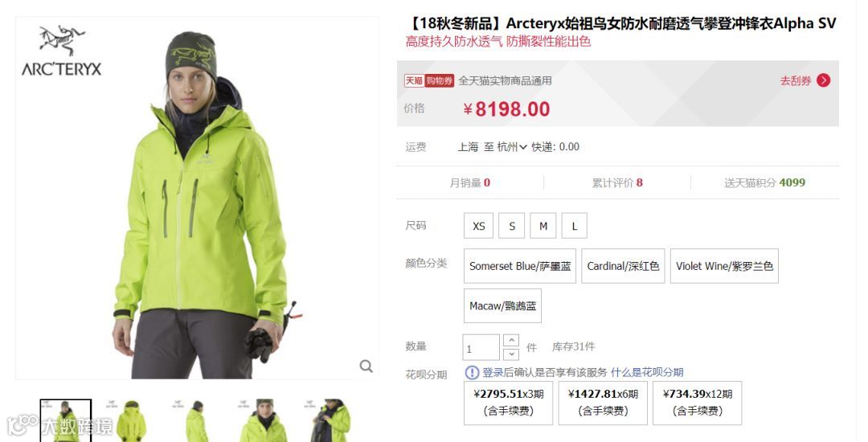The height and width of the screenshot is (442, 868).
Task: Click the red arrow circle beside 去刮券
Action: tap(823, 80)
